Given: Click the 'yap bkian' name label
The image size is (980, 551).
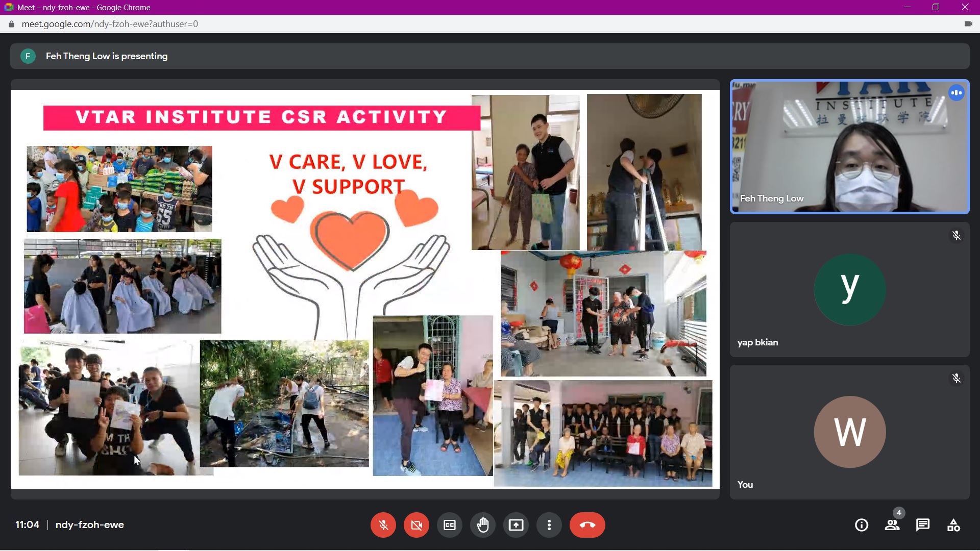Looking at the screenshot, I should pyautogui.click(x=758, y=342).
